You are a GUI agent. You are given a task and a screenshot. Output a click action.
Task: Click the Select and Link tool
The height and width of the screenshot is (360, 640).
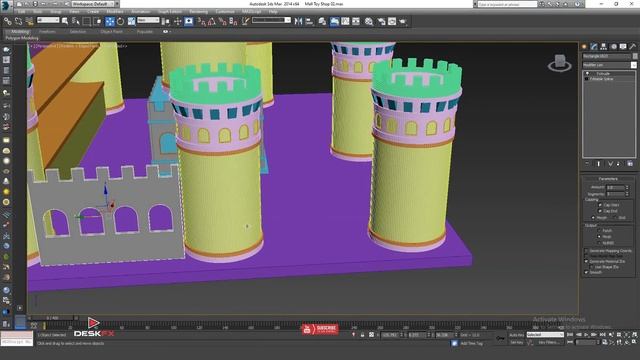point(8,21)
